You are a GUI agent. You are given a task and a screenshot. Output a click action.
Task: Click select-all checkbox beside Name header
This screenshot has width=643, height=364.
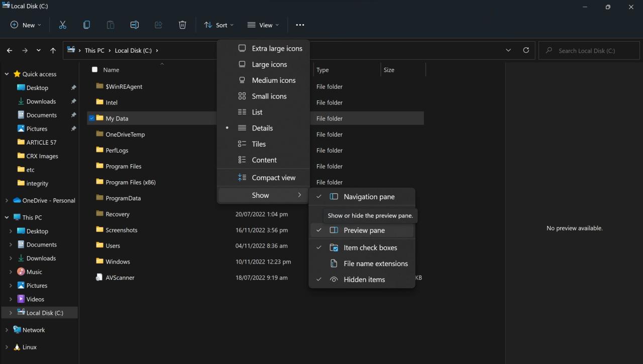[94, 70]
